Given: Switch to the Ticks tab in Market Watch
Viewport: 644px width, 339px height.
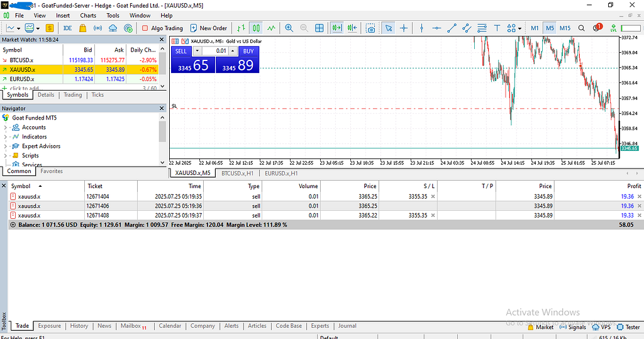Looking at the screenshot, I should click(x=97, y=94).
